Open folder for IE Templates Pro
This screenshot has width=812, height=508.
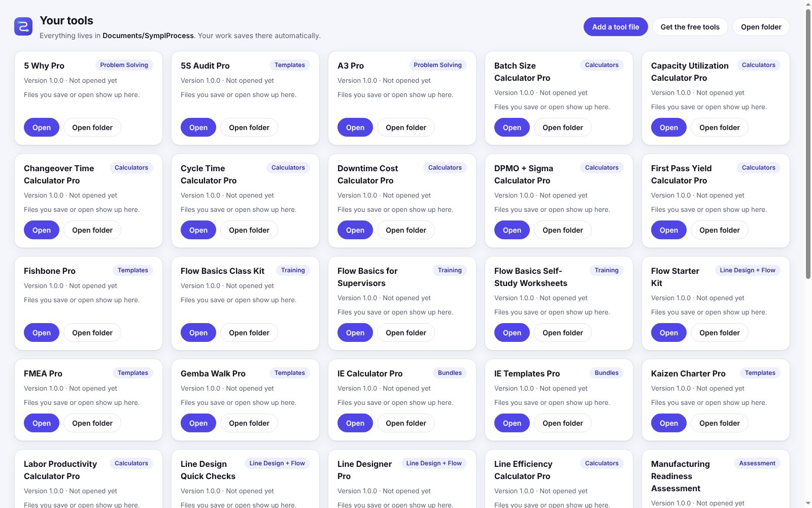(563, 423)
